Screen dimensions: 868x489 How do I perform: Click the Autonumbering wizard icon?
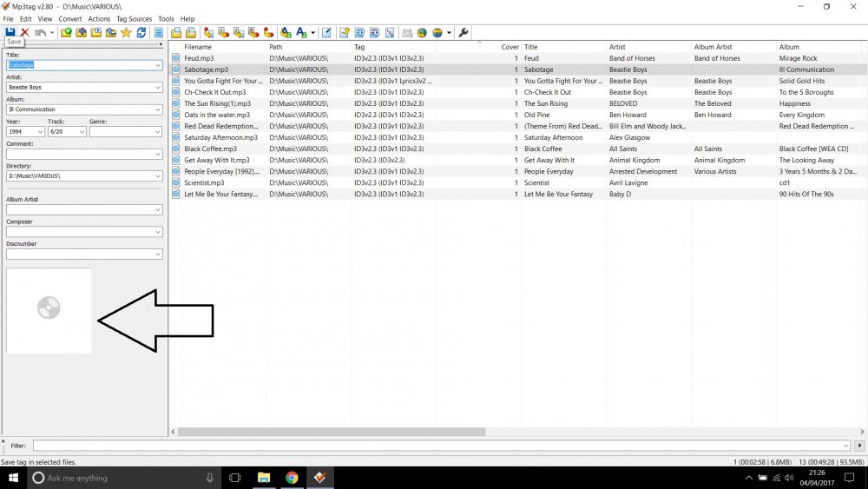tap(390, 33)
